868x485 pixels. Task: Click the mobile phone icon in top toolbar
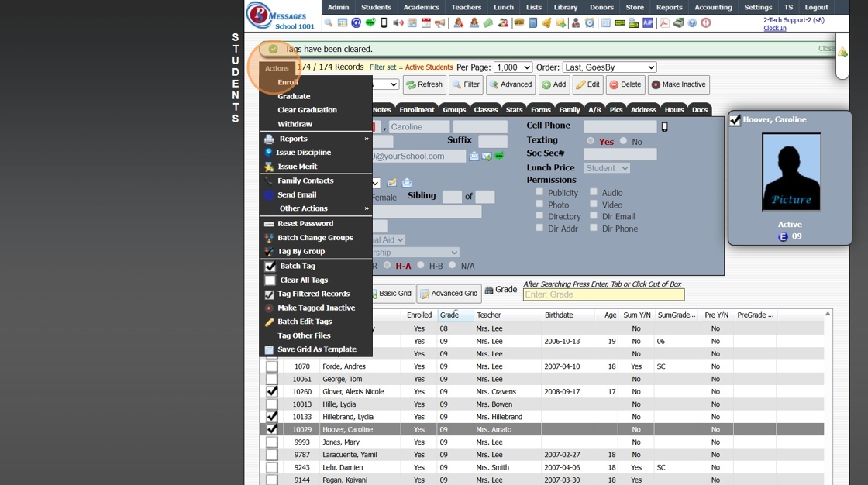384,23
